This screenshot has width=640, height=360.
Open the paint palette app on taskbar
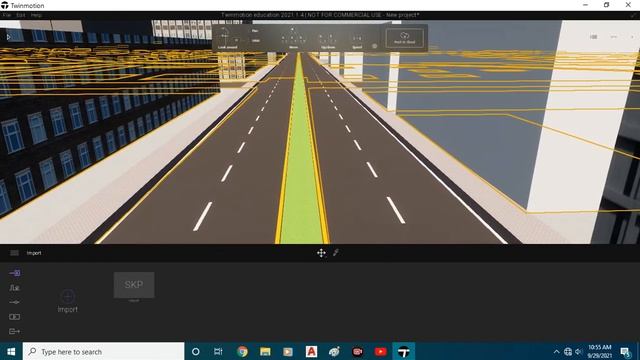(x=334, y=351)
